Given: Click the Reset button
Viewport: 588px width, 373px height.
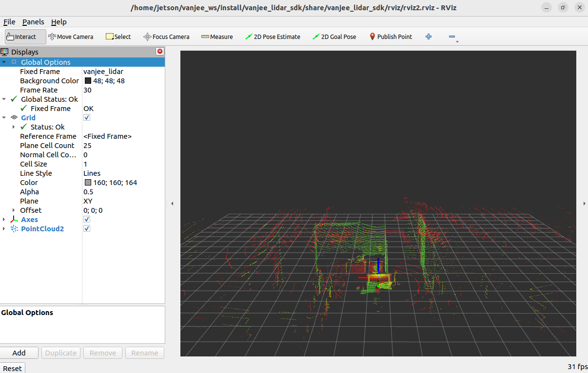Looking at the screenshot, I should coord(12,368).
